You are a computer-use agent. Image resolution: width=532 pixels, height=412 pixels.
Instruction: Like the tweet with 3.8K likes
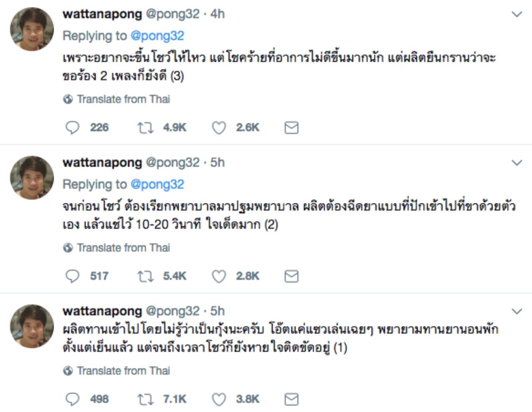point(219,399)
